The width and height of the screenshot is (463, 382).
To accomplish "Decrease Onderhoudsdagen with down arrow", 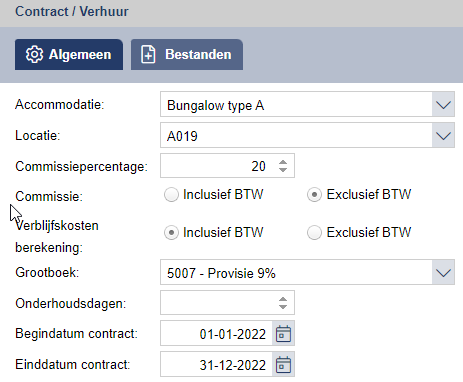I will point(283,307).
